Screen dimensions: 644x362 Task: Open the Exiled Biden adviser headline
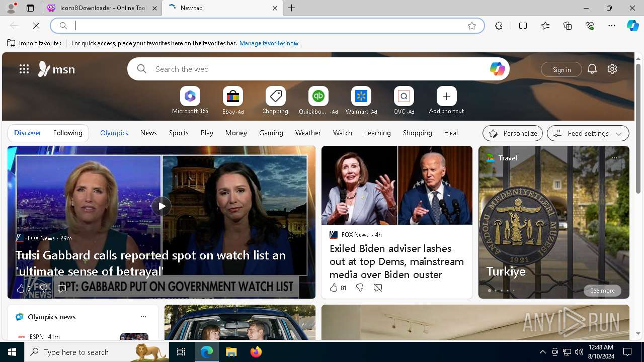pyautogui.click(x=396, y=261)
